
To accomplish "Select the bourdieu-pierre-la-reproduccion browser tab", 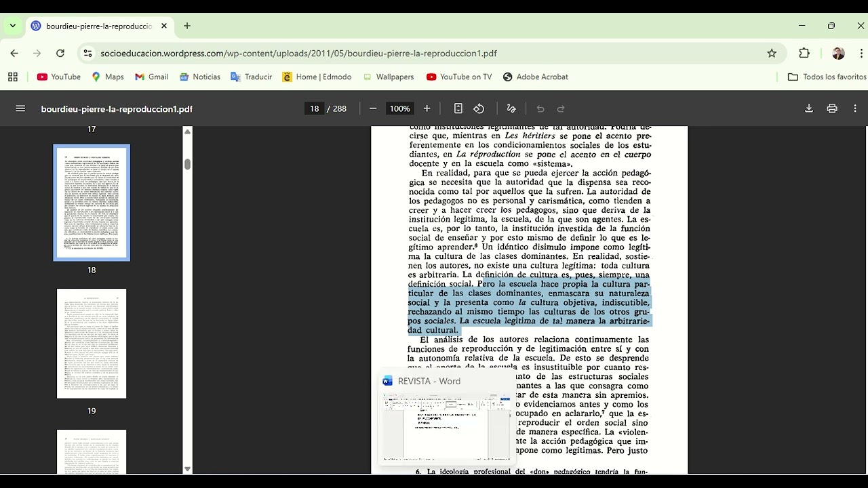I will (x=100, y=26).
